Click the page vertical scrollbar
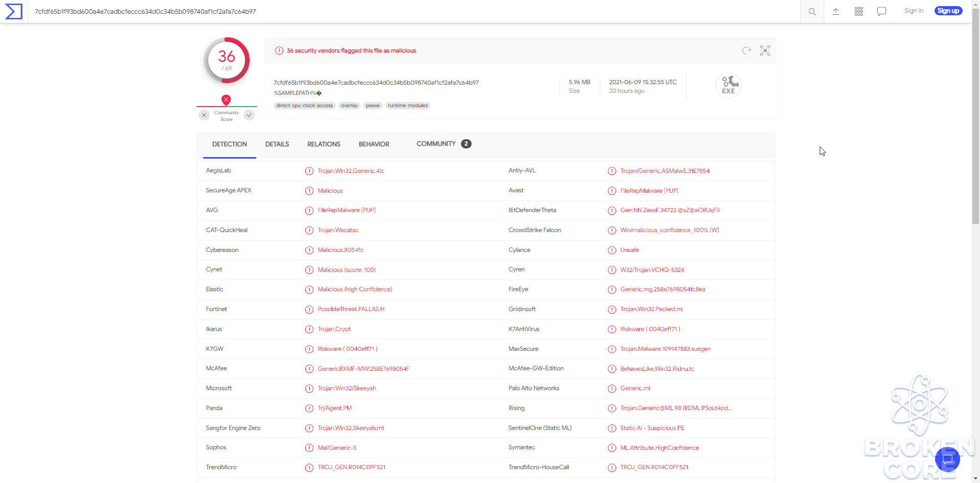The height and width of the screenshot is (483, 980). [x=975, y=117]
